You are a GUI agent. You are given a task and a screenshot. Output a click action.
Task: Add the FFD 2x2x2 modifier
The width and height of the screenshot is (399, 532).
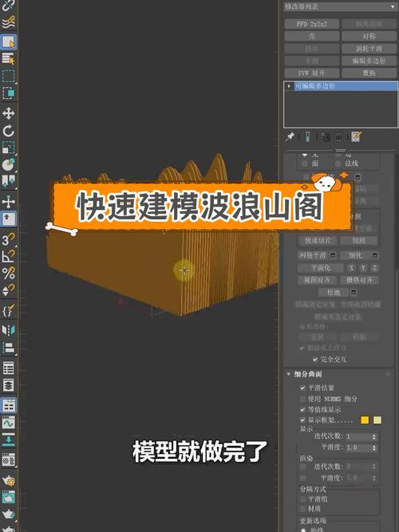pyautogui.click(x=312, y=24)
